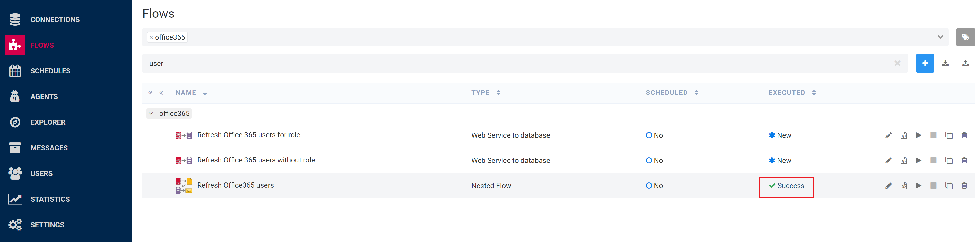Open Users in sidebar

click(42, 173)
